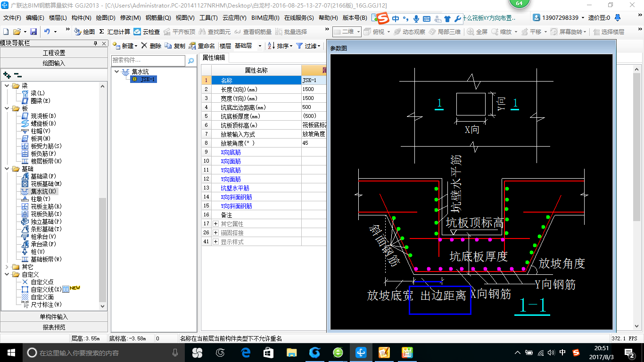Viewport: 644px width, 362px height.
Task: Click the search magnifier beside component search box
Action: click(x=191, y=61)
